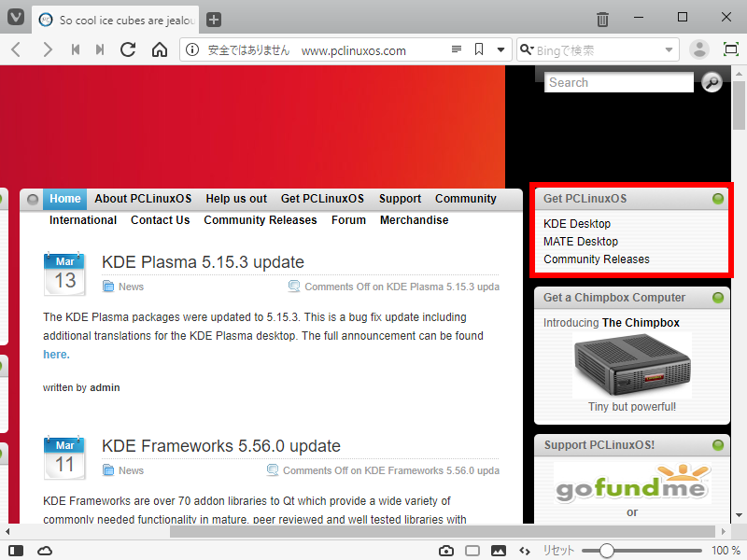This screenshot has width=747, height=560.
Task: Open reader view icon in address bar
Action: click(457, 49)
